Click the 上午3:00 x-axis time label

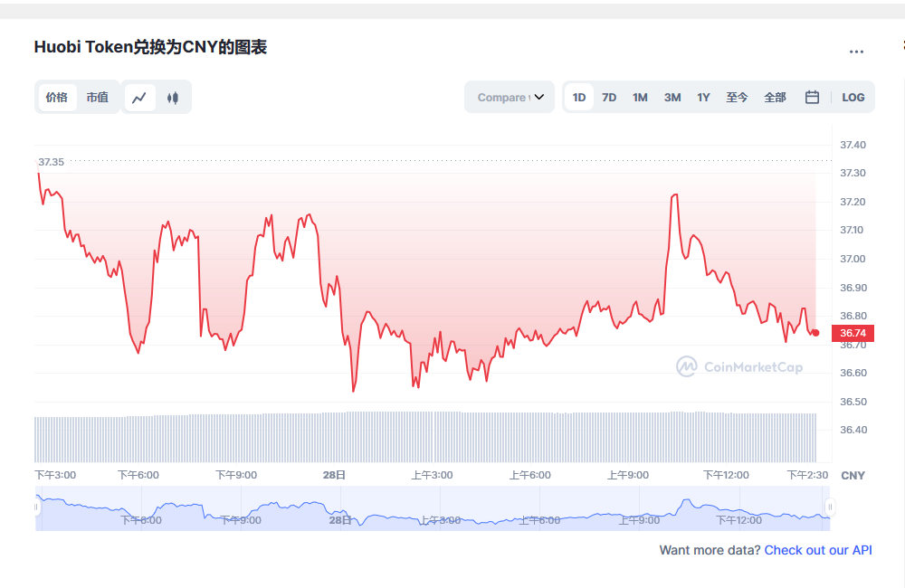(x=433, y=475)
